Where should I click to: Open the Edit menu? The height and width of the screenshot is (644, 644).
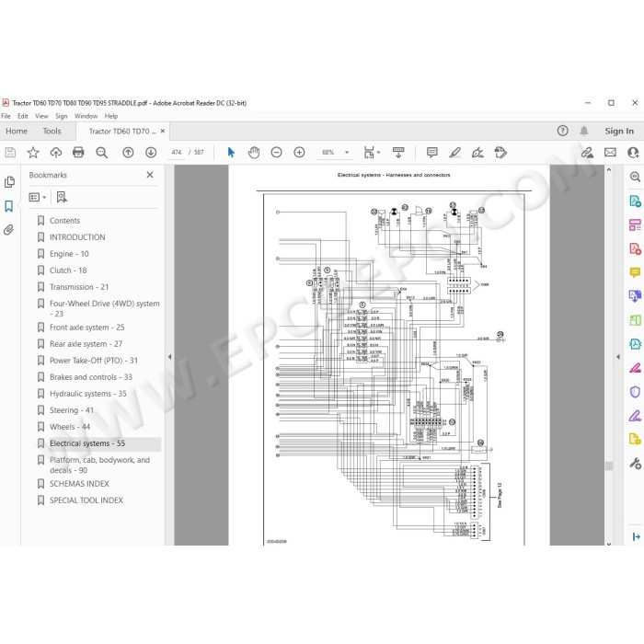[x=23, y=116]
